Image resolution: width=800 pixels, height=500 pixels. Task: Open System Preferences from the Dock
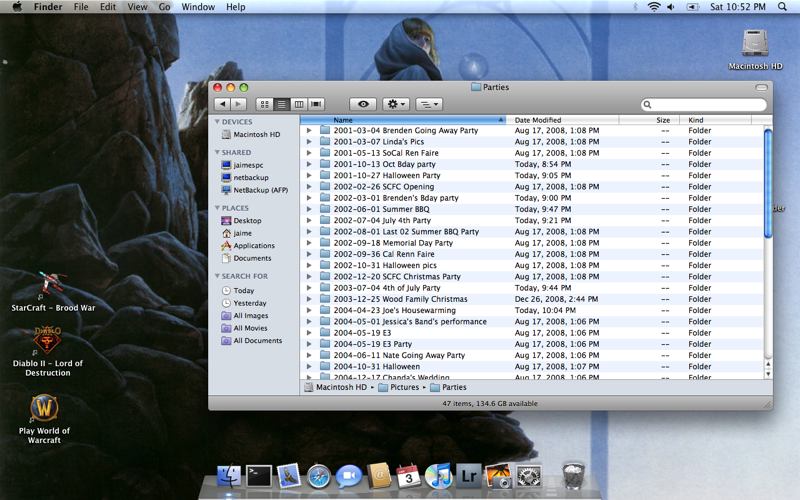(x=529, y=477)
